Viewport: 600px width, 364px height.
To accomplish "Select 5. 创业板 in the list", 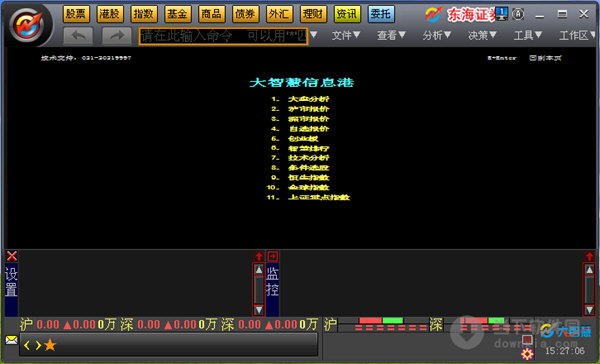I will pyautogui.click(x=295, y=139).
